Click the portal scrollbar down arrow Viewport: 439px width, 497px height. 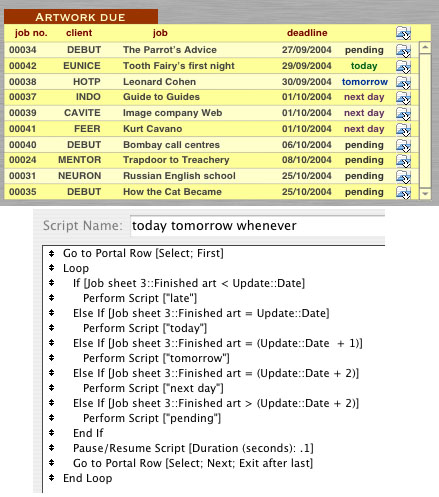(x=425, y=193)
